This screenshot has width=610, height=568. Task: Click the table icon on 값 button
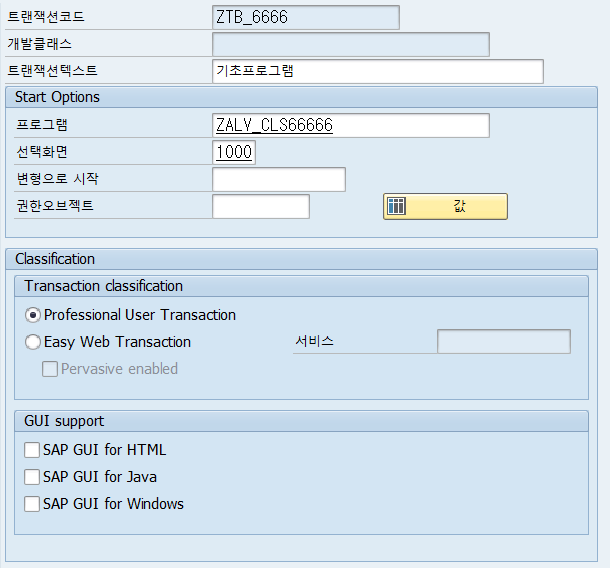(x=396, y=206)
